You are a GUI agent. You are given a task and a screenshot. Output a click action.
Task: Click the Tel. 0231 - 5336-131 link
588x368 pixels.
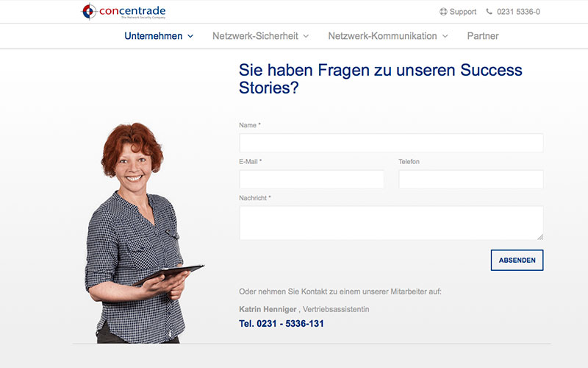pyautogui.click(x=282, y=324)
